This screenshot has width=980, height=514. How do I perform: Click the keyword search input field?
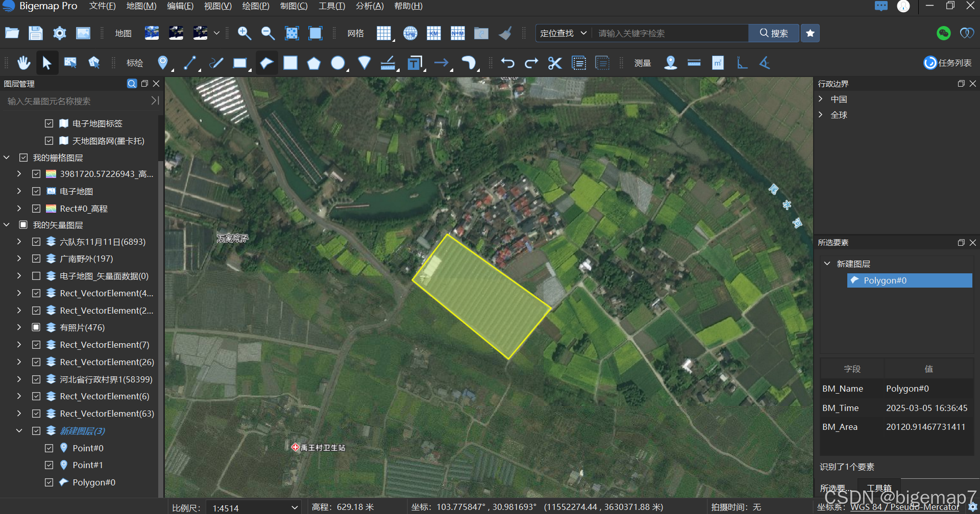point(670,33)
